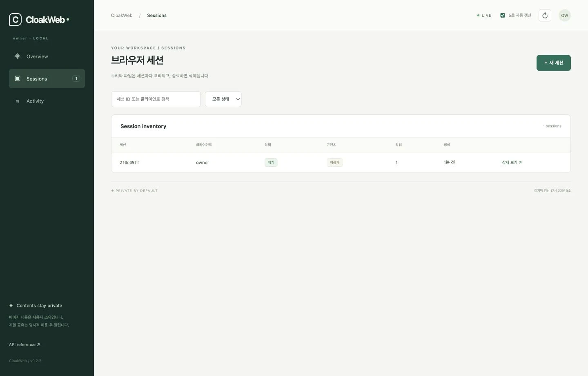Click the CloakWeb / v0.2.2 version text
Image resolution: width=588 pixels, height=376 pixels.
point(25,361)
